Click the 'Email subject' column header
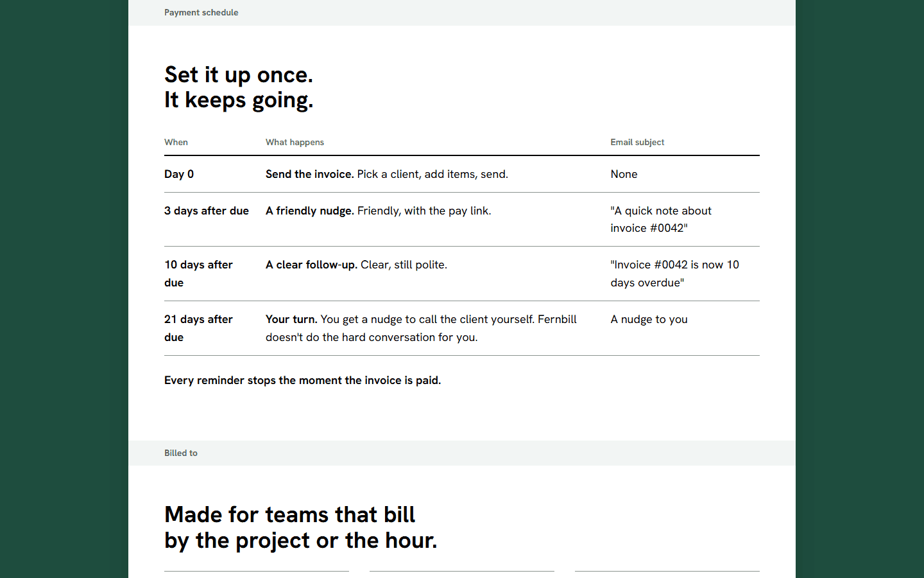 [637, 142]
